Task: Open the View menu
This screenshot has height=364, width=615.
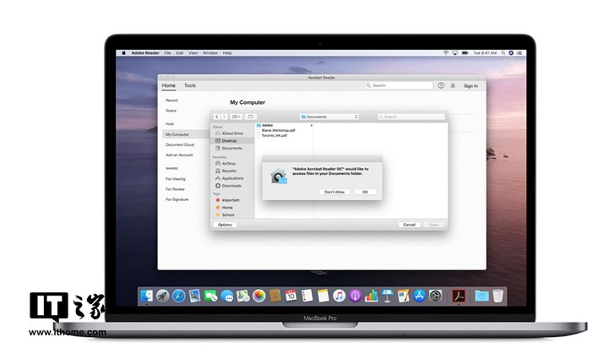Action: (x=193, y=53)
